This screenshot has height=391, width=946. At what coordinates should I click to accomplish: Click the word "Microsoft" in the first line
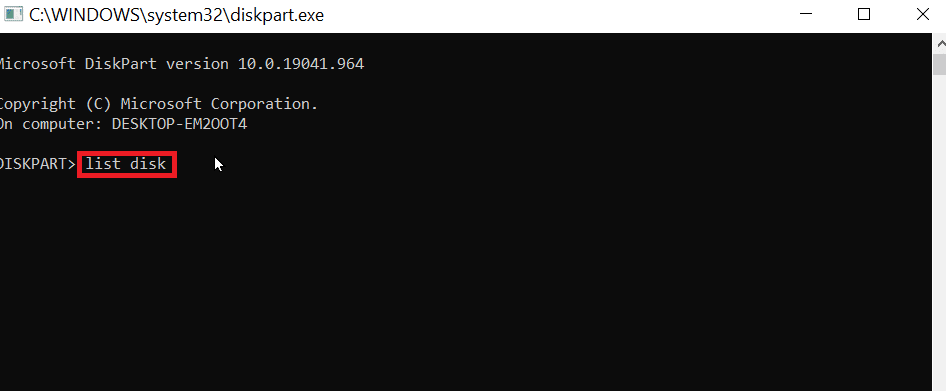pyautogui.click(x=37, y=63)
